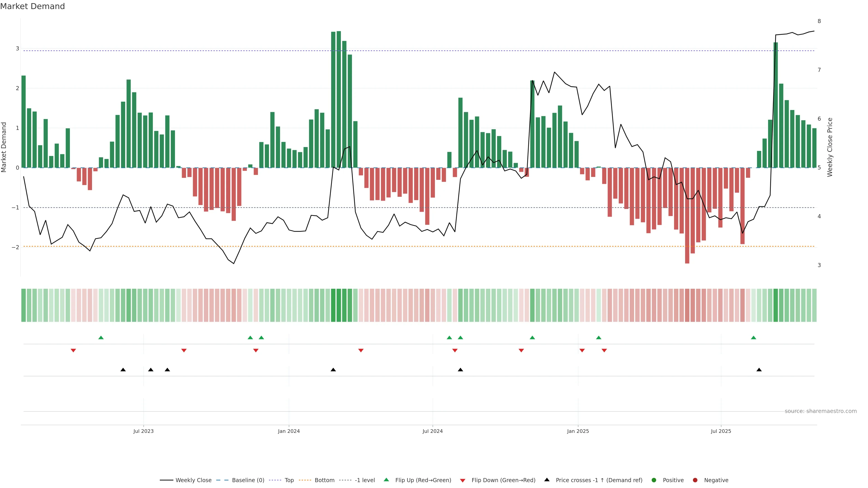
Task: Click the last black price-cross marker after Jul 2025
Action: click(759, 370)
